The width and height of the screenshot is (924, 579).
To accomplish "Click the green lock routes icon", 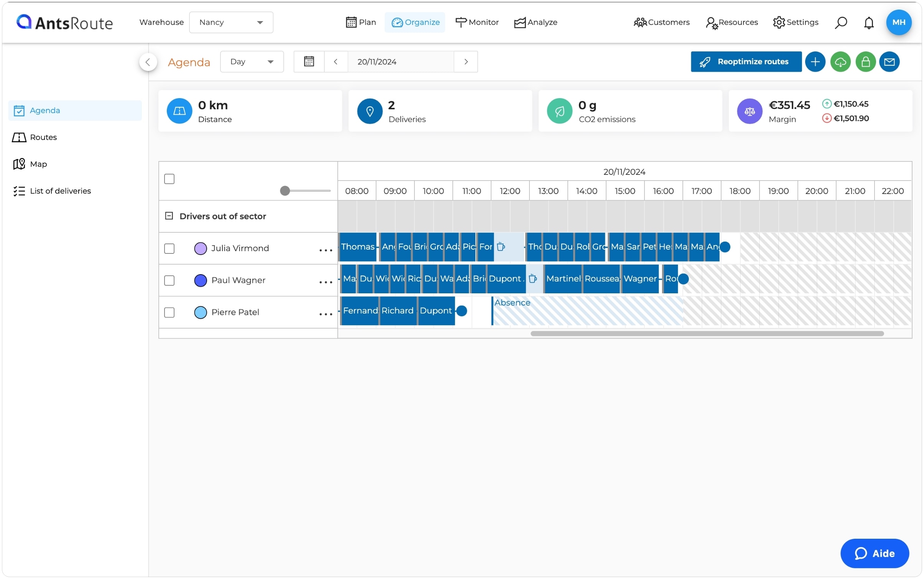I will pyautogui.click(x=865, y=62).
